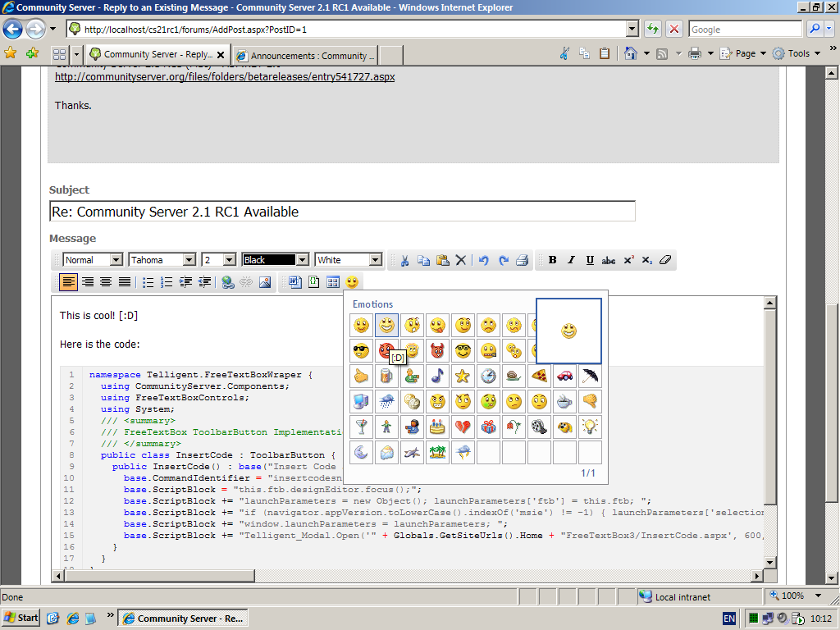840x630 pixels.
Task: Open the Page menu in Internet Explorer
Action: click(x=745, y=53)
